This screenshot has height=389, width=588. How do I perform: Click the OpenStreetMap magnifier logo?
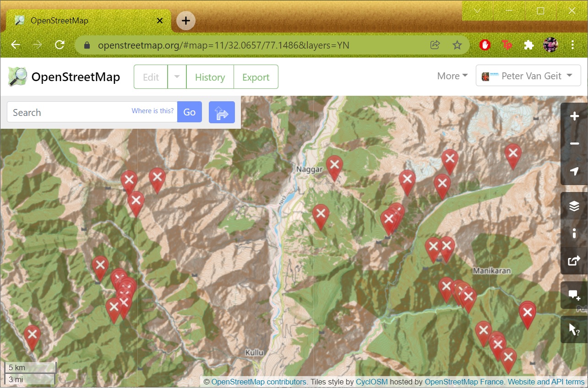pos(17,77)
